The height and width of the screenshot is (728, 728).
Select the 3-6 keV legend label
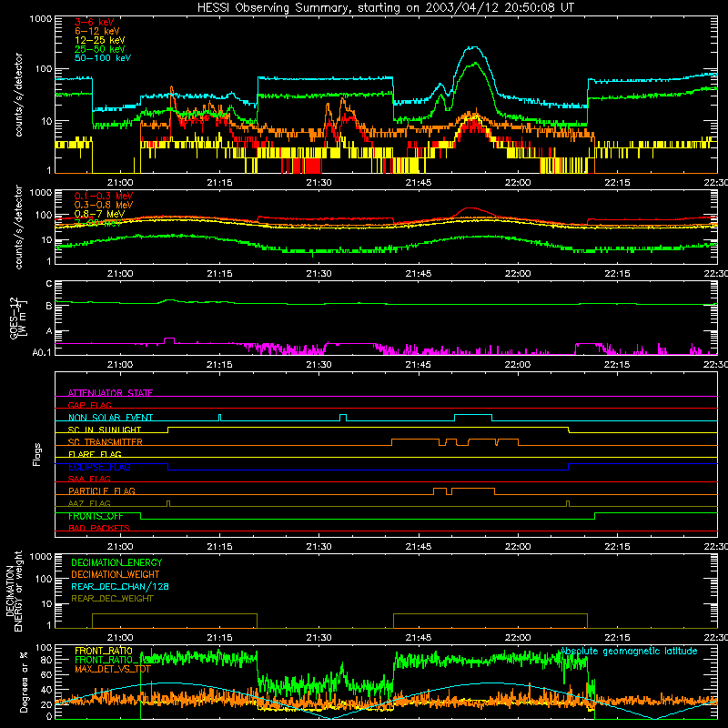(95, 22)
